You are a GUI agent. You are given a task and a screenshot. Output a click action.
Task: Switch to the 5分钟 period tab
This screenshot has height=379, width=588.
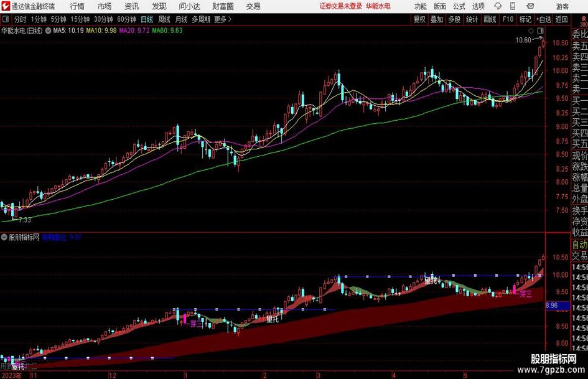pyautogui.click(x=58, y=19)
